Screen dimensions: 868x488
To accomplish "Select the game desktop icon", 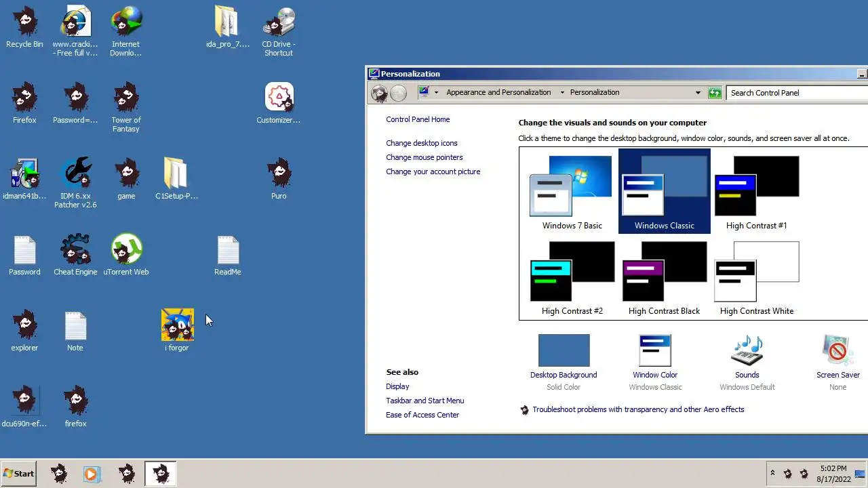I will point(126,180).
